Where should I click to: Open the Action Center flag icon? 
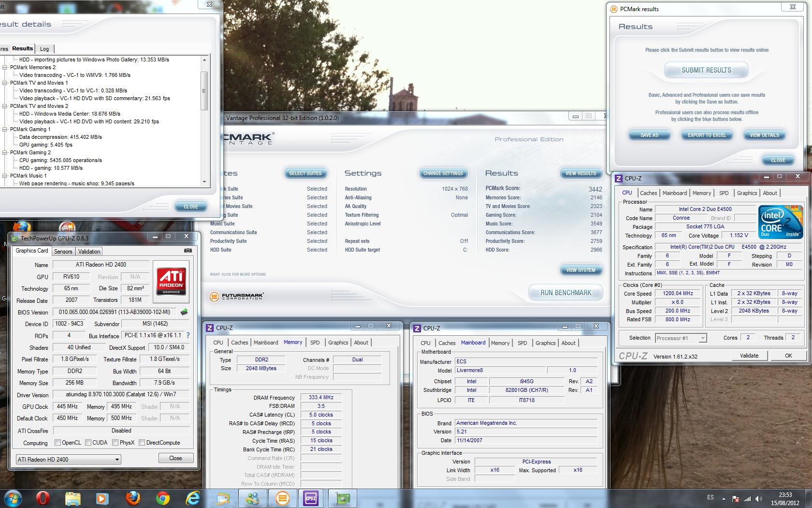tap(736, 499)
